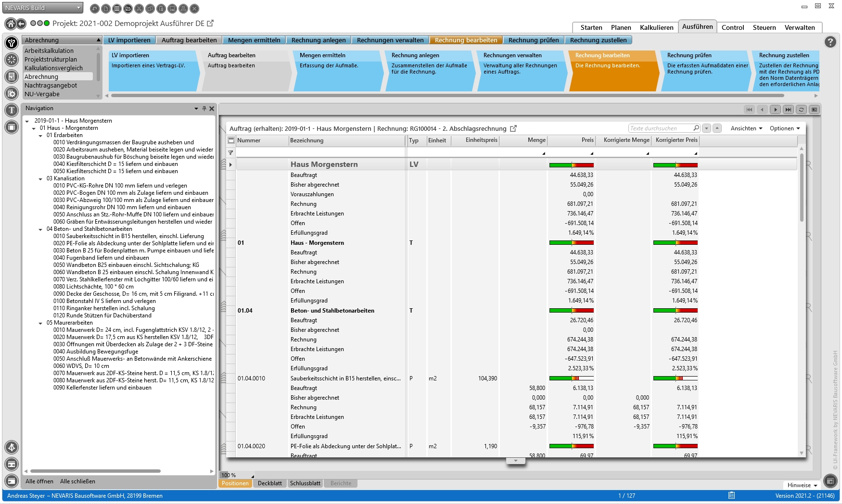Go to next record arrow
842x504 pixels.
click(x=775, y=110)
